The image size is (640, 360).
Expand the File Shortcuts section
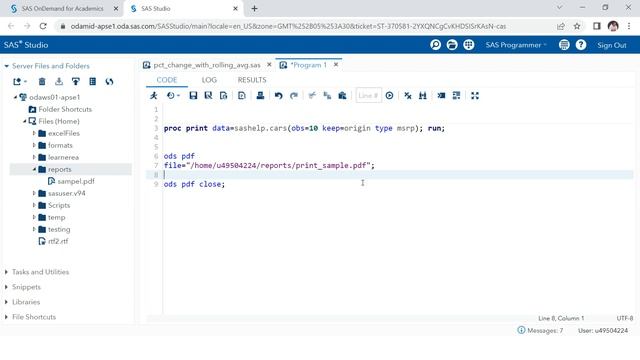[x=7, y=317]
